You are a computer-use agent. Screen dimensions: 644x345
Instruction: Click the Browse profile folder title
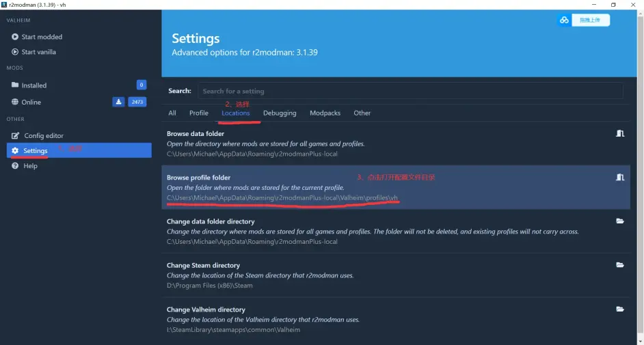point(198,178)
